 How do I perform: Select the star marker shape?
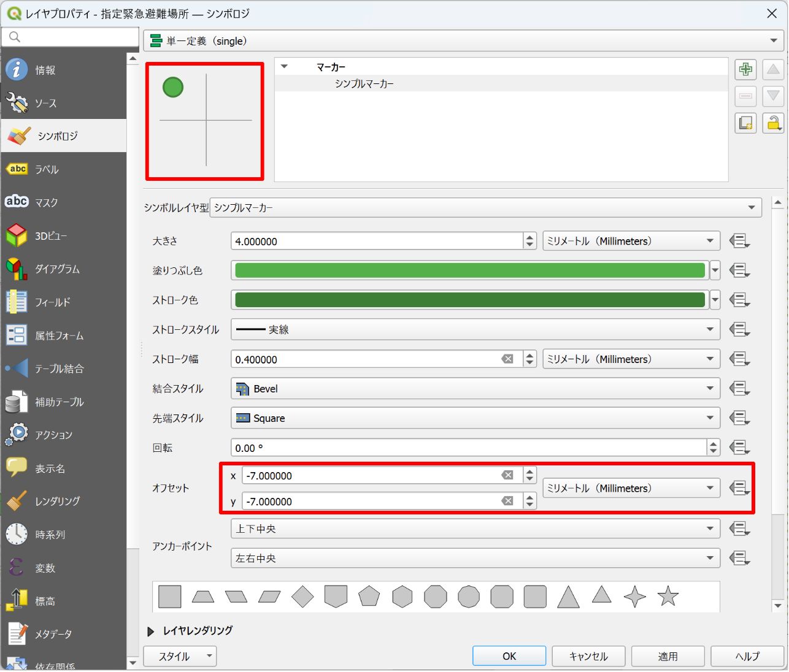click(x=668, y=596)
